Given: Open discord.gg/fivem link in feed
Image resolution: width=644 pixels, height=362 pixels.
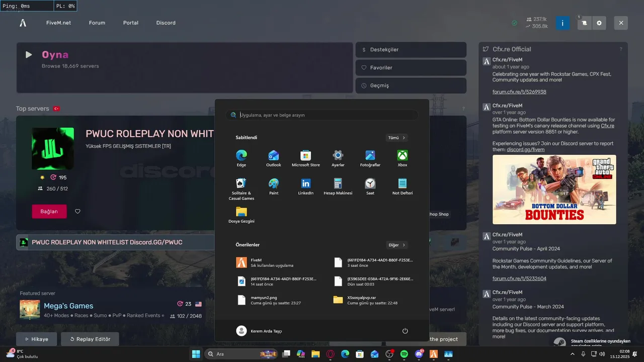Looking at the screenshot, I should 525,149.
